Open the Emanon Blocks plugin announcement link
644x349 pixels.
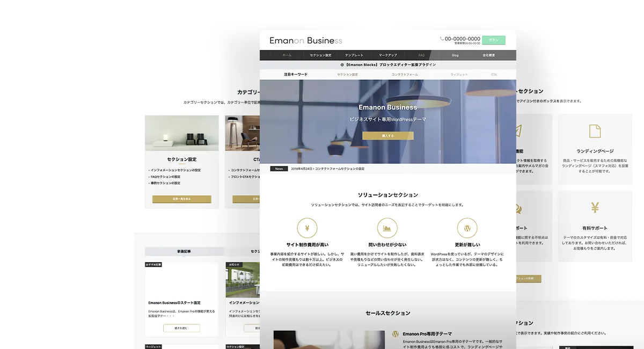391,65
